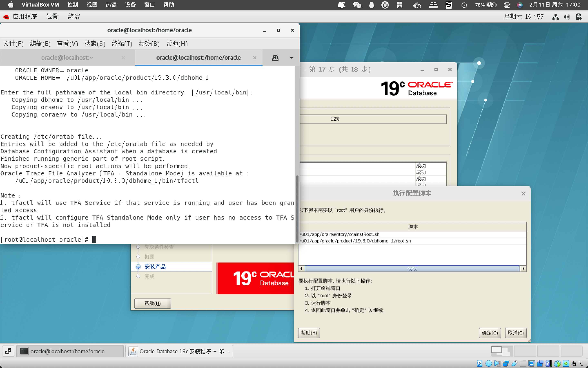588x368 pixels.
Task: Click the VirtualBox audio status icon
Action: [497, 363]
